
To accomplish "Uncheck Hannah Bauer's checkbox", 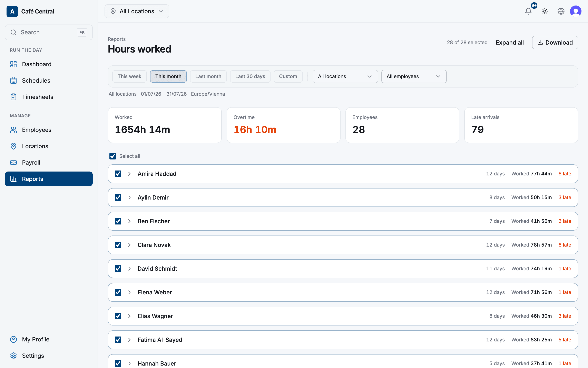I will 118,363.
